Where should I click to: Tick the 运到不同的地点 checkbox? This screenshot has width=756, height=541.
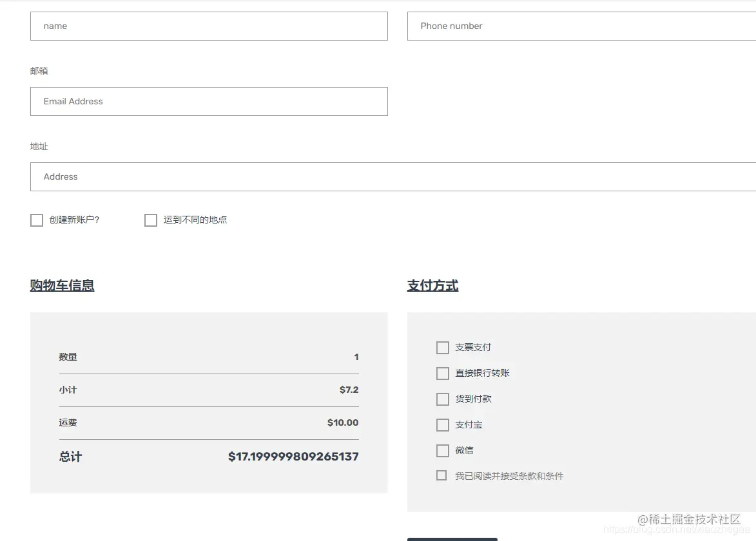(x=151, y=220)
